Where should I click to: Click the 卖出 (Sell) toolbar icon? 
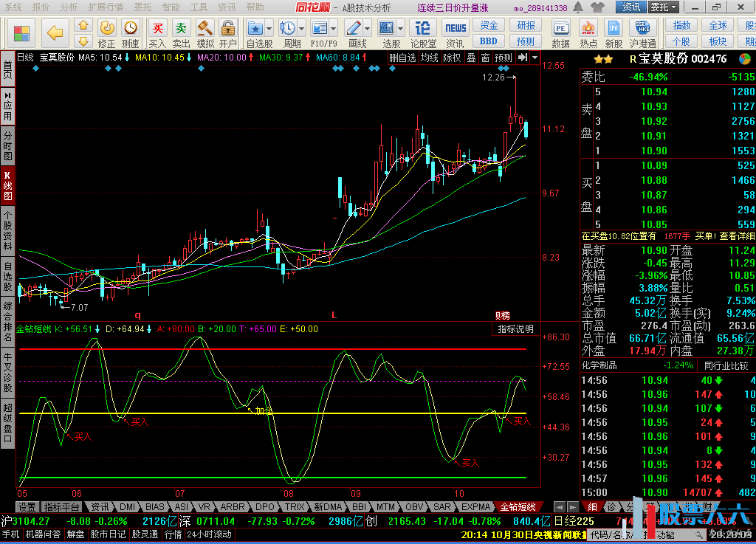coord(181,32)
